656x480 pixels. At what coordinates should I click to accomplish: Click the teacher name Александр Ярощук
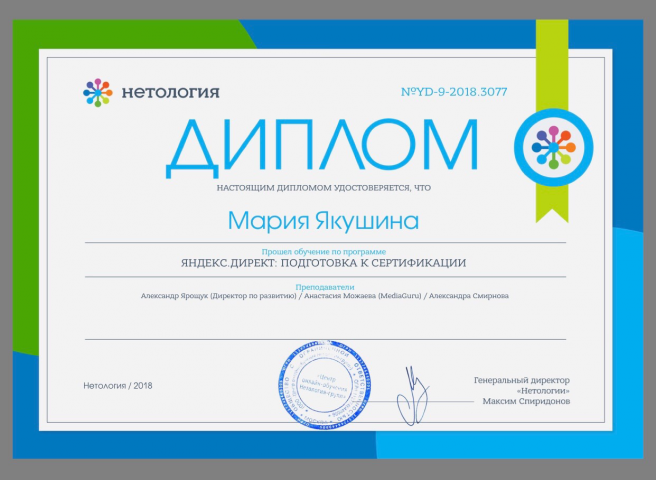point(174,296)
